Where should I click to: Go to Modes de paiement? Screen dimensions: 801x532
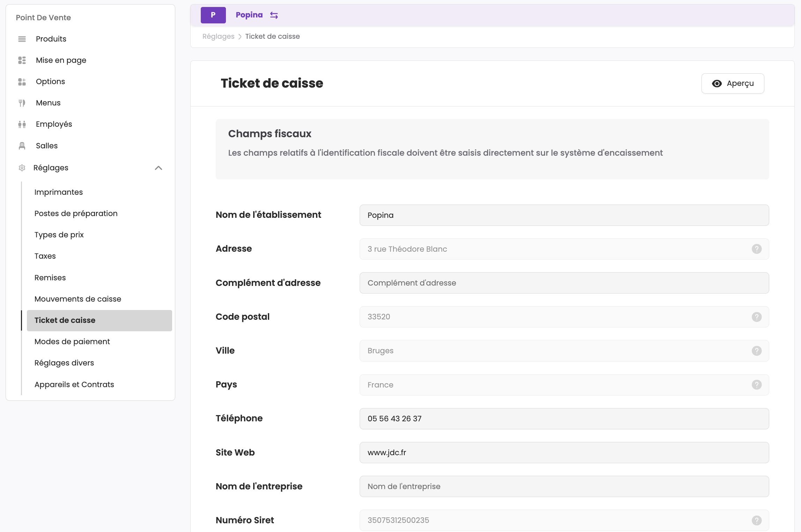coord(72,341)
